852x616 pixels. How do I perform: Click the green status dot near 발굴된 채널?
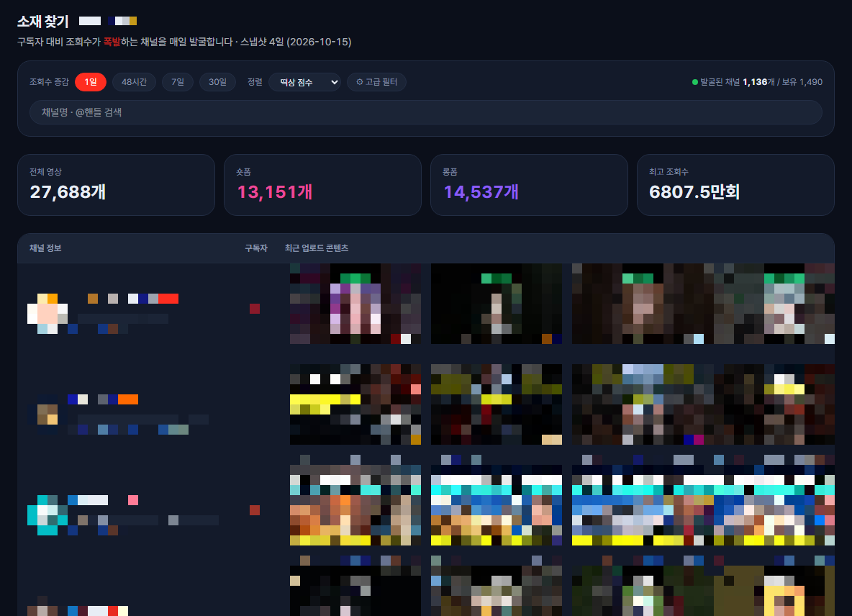pos(695,82)
